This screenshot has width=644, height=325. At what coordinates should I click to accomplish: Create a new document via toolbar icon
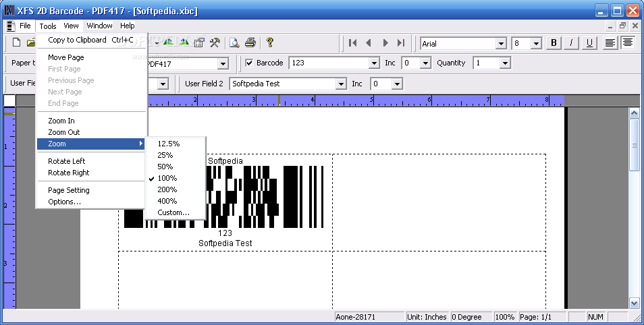pyautogui.click(x=16, y=42)
